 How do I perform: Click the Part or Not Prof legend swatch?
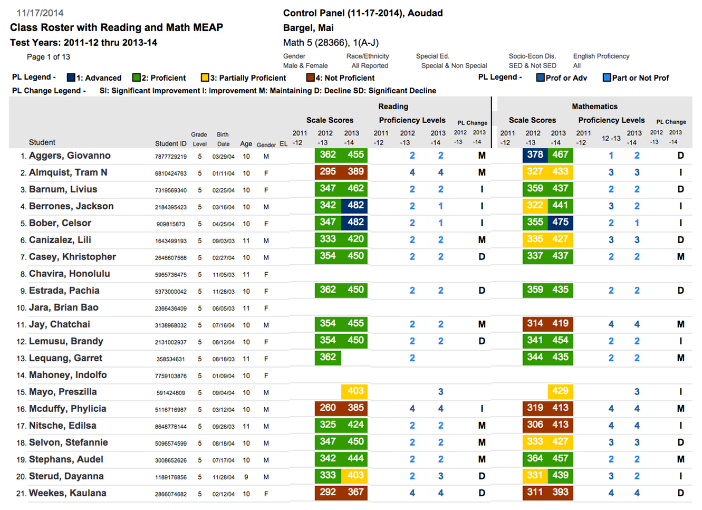[607, 77]
